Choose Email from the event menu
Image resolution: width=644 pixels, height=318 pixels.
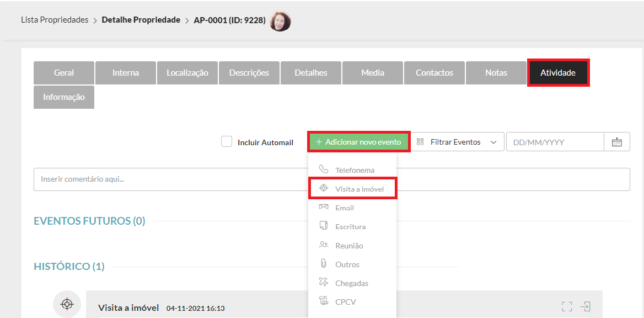pyautogui.click(x=352, y=208)
